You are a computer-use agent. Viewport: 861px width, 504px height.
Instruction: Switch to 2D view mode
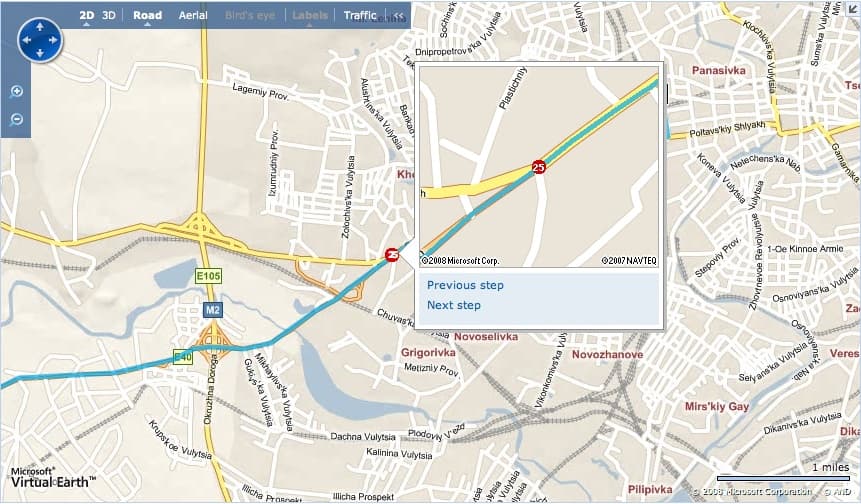pyautogui.click(x=87, y=15)
